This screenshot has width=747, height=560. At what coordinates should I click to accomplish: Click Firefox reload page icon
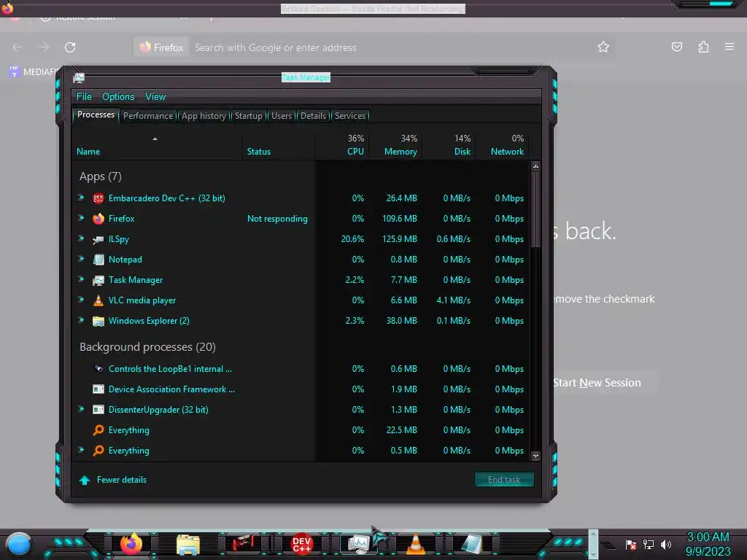click(70, 47)
